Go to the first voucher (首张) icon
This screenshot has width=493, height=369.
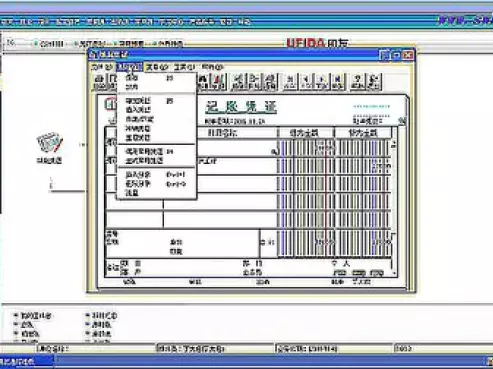tap(290, 82)
